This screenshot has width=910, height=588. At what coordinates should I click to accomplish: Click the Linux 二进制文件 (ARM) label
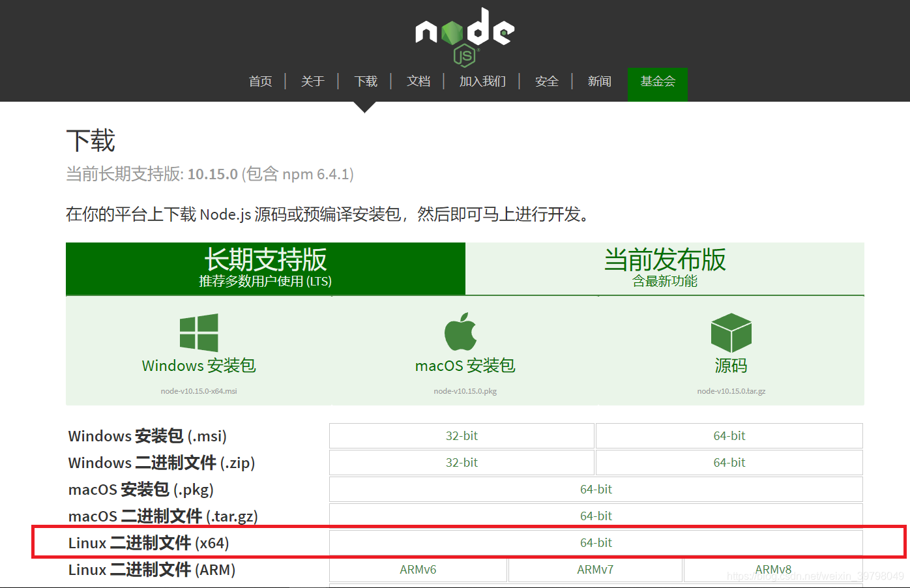152,570
